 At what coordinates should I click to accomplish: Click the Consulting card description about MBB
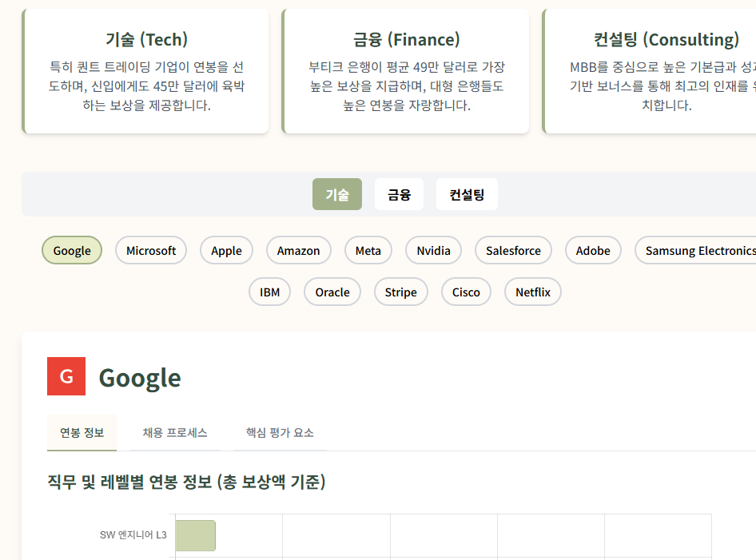point(663,85)
